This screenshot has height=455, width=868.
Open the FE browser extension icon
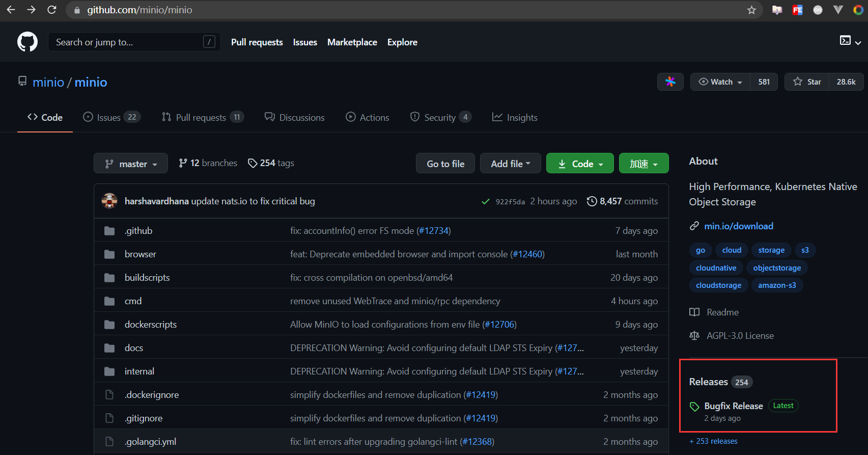[797, 10]
